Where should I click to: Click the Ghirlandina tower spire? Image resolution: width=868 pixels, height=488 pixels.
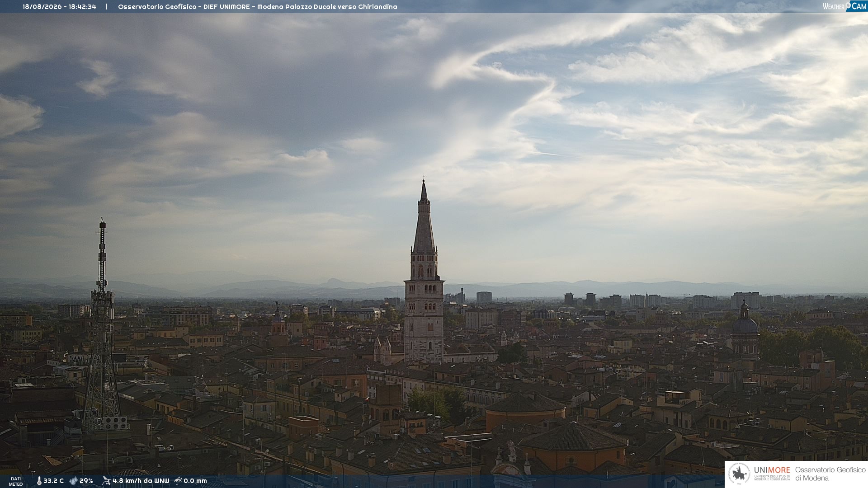pyautogui.click(x=424, y=217)
